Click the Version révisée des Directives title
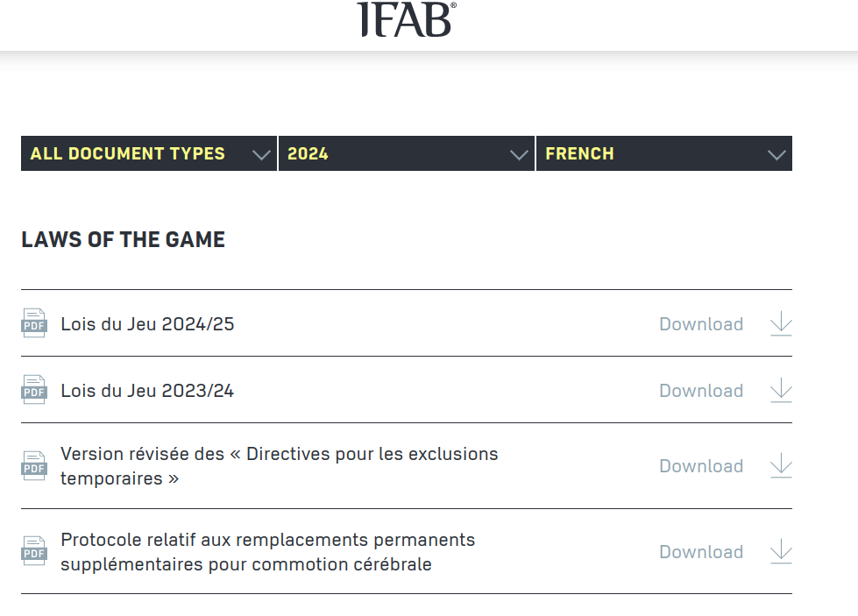Image resolution: width=858 pixels, height=616 pixels. [x=279, y=465]
